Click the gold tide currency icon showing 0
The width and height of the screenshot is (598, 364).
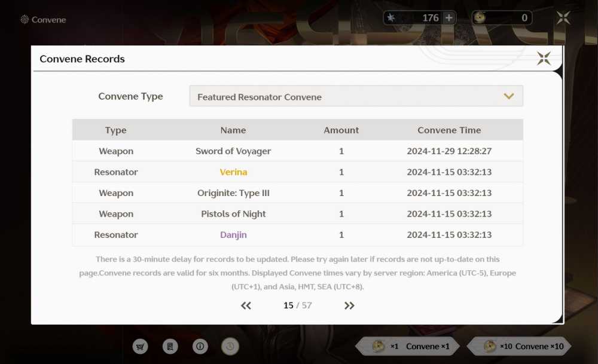coord(480,17)
